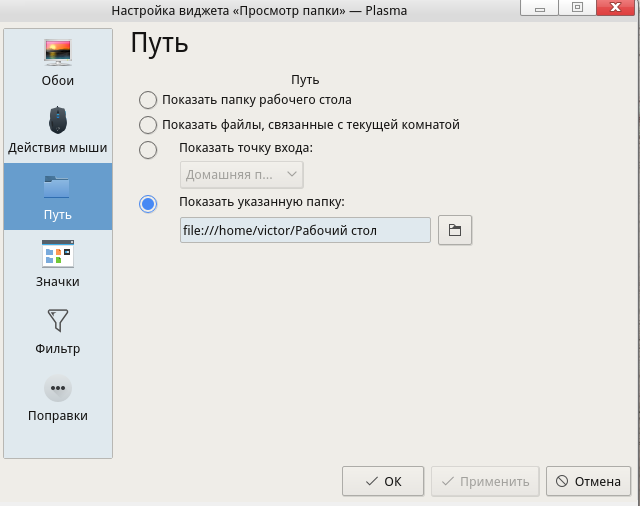
Task: Click the folder path input field
Action: pyautogui.click(x=304, y=230)
